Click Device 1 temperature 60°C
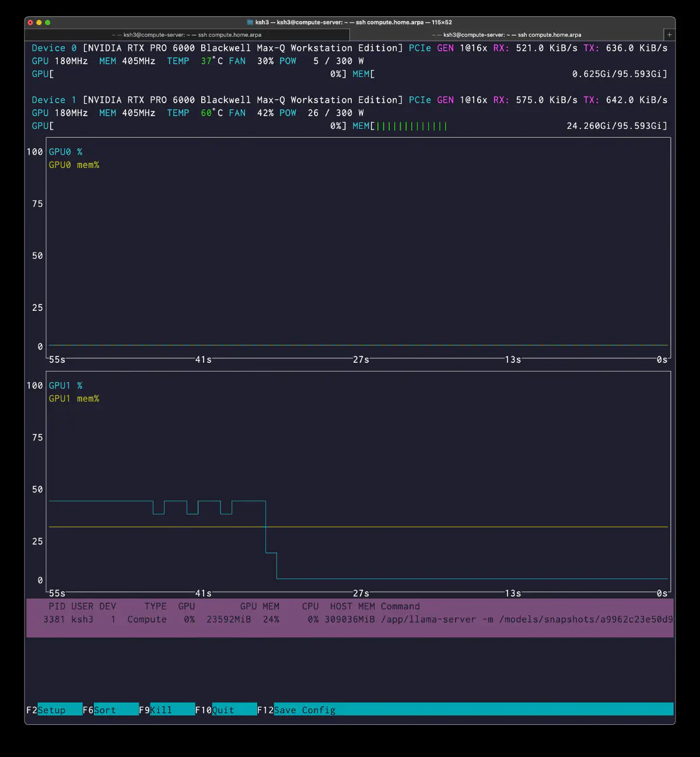 212,113
